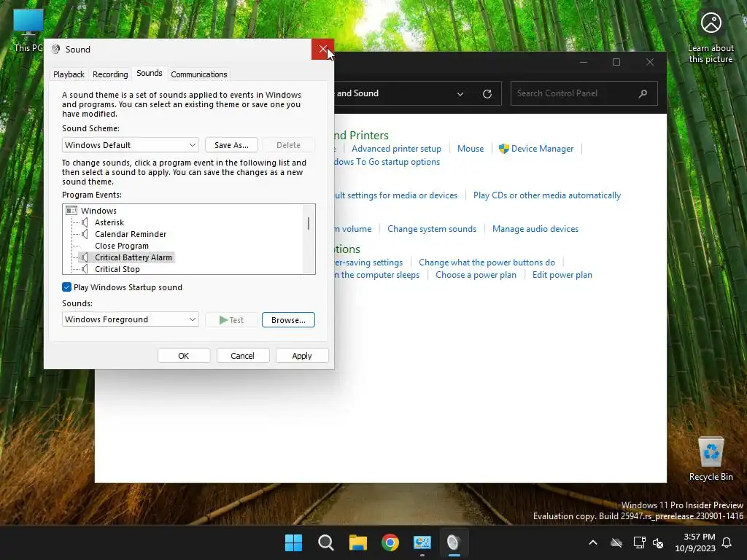
Task: Switch to Control Panel taskbar icon
Action: pyautogui.click(x=422, y=542)
